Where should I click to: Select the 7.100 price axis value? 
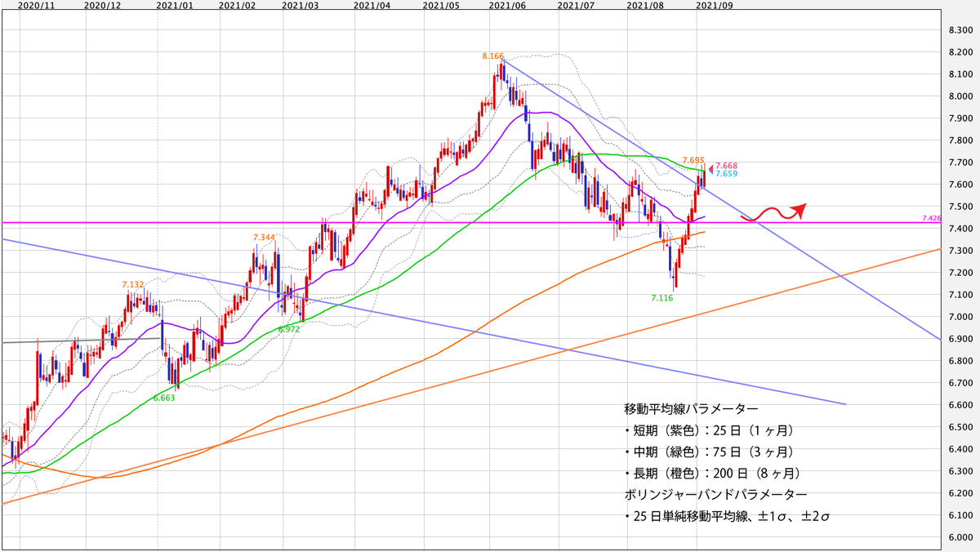960,295
